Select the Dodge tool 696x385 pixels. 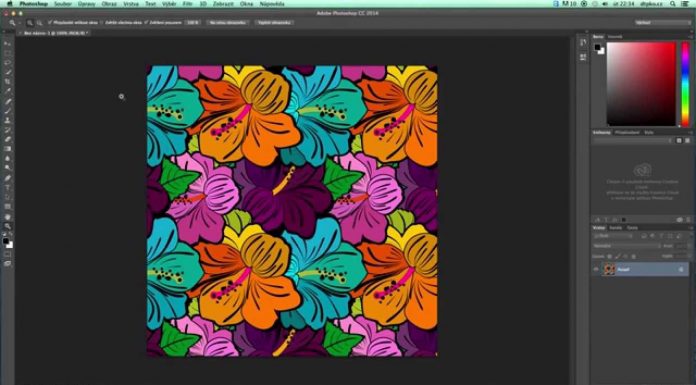pos(8,168)
